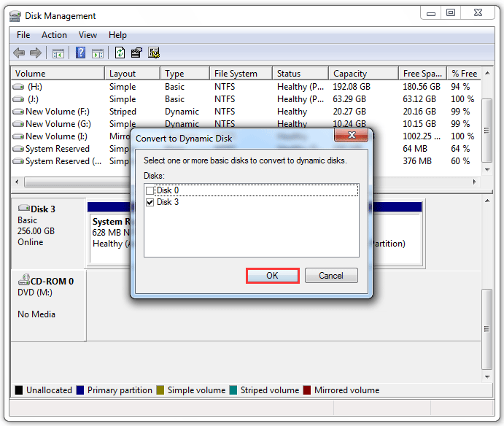Click the Settings toolbar icon with gear
This screenshot has width=504, height=426.
(154, 53)
